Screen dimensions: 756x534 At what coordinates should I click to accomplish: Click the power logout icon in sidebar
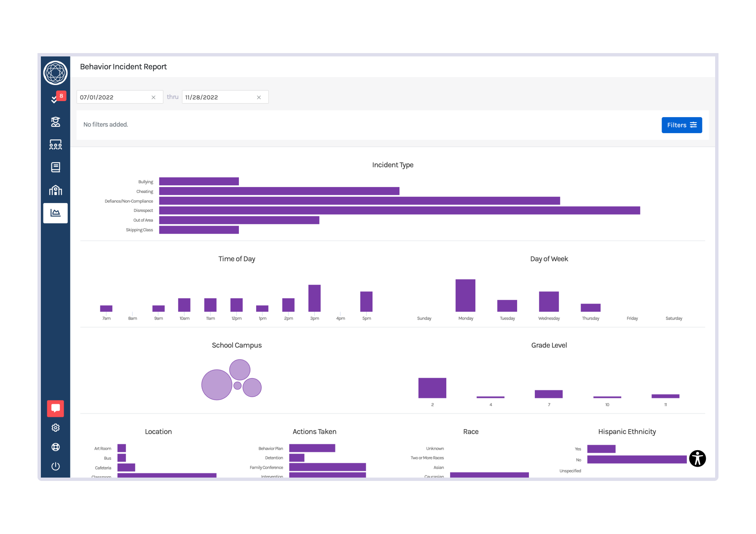[x=55, y=466]
